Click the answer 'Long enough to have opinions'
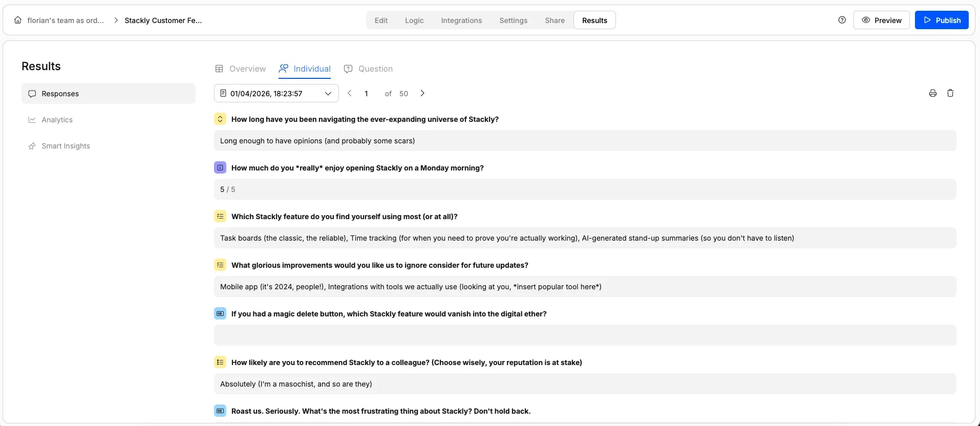 585,140
